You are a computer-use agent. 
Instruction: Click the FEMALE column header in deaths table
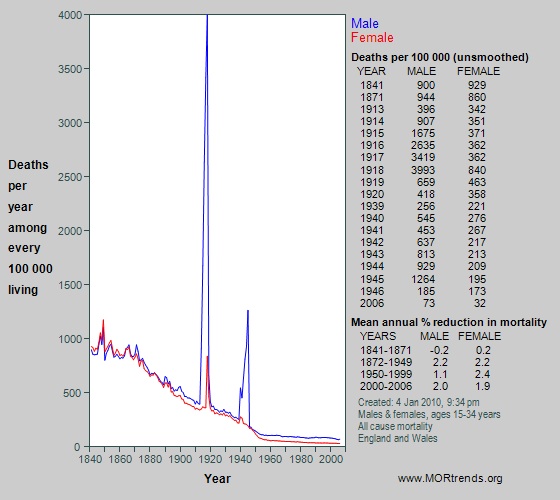[x=478, y=71]
